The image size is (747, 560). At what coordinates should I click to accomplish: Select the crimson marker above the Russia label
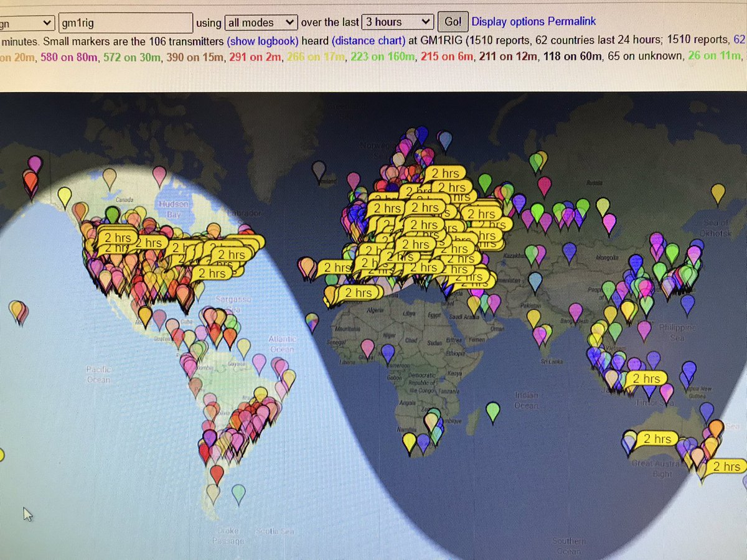[x=545, y=186]
